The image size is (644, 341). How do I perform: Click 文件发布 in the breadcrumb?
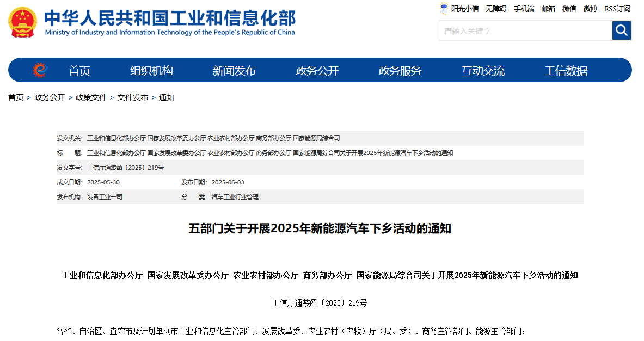coord(133,97)
